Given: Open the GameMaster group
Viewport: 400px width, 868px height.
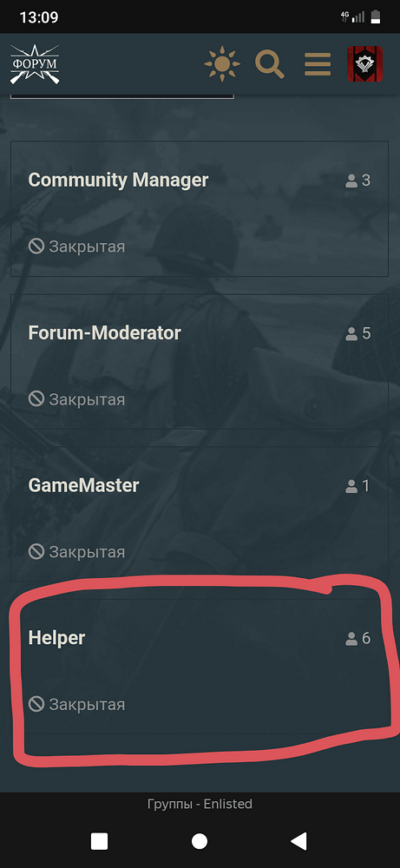Looking at the screenshot, I should 200,514.
